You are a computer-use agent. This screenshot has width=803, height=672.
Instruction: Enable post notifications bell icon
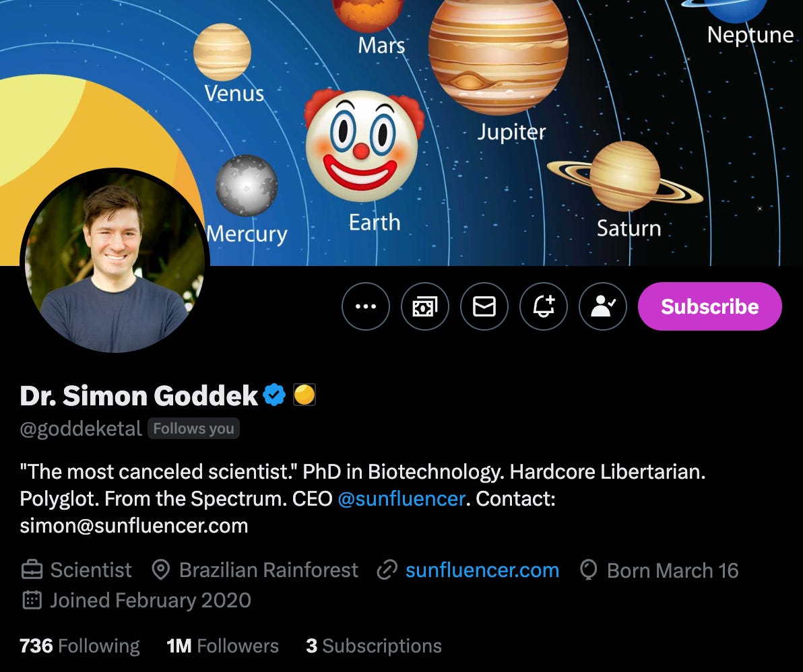coord(544,306)
